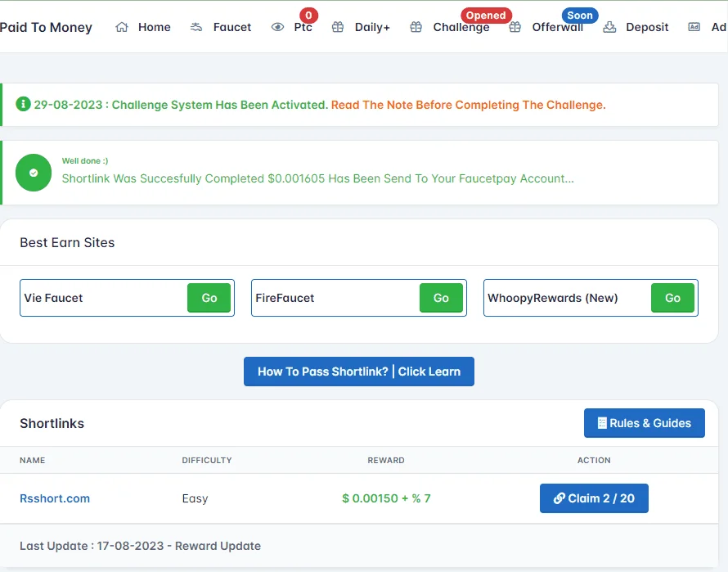The width and height of the screenshot is (728, 572).
Task: Click the Deposit download icon
Action: pos(609,27)
